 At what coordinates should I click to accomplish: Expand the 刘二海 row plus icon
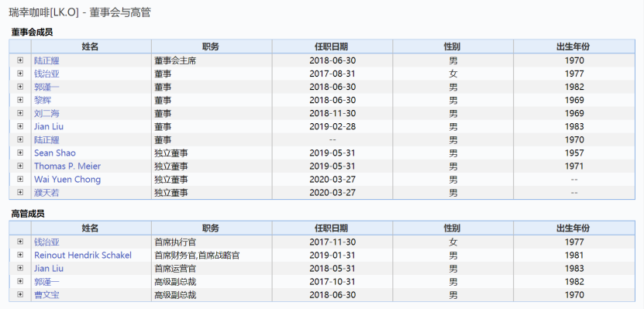tap(20, 113)
